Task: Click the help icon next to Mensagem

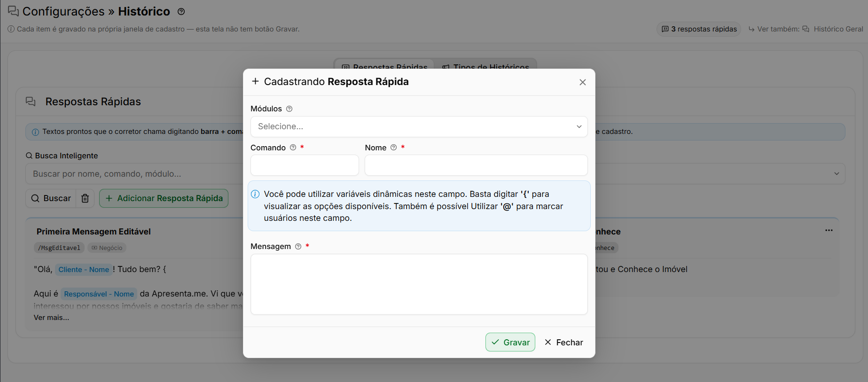Action: [x=298, y=247]
